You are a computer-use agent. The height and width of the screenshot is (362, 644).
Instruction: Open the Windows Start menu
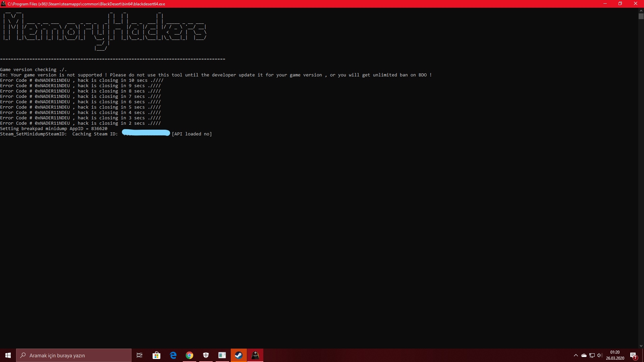point(8,355)
